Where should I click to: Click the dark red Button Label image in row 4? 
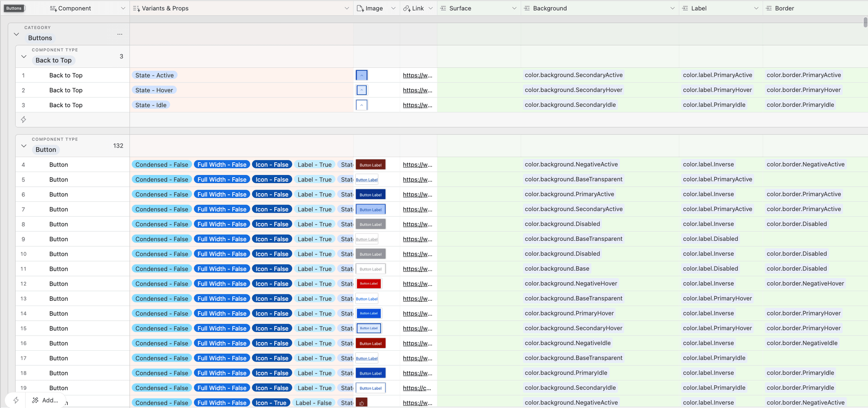pyautogui.click(x=371, y=165)
